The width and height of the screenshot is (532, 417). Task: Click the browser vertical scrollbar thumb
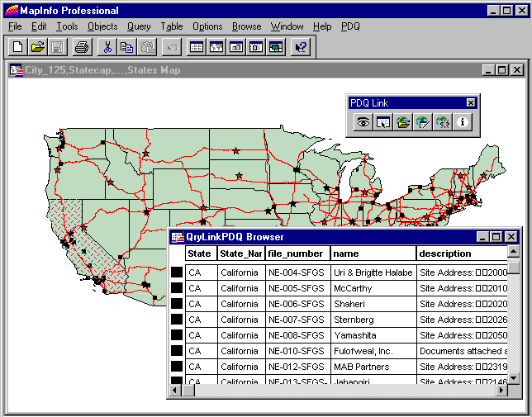(513, 266)
